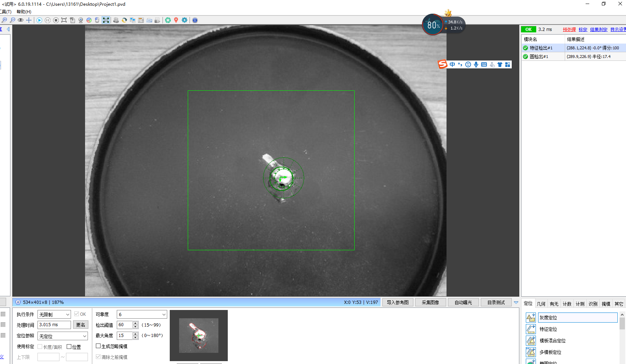Add a 多模板定位 tool via its icon

coord(531,352)
